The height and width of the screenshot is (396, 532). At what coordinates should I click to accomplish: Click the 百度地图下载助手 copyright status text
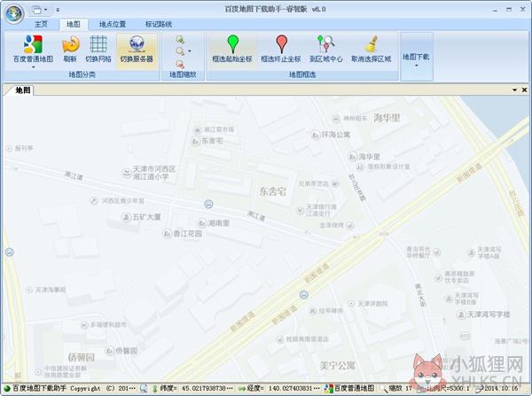pos(74,389)
